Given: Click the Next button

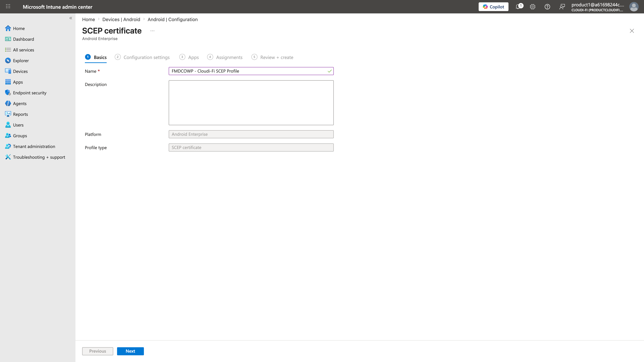Looking at the screenshot, I should tap(130, 351).
